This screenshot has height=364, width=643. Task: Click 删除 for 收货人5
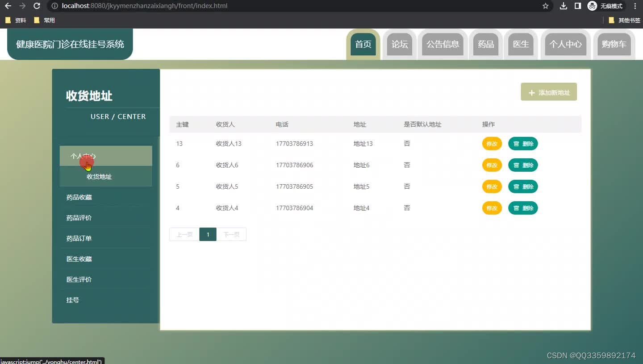(523, 186)
